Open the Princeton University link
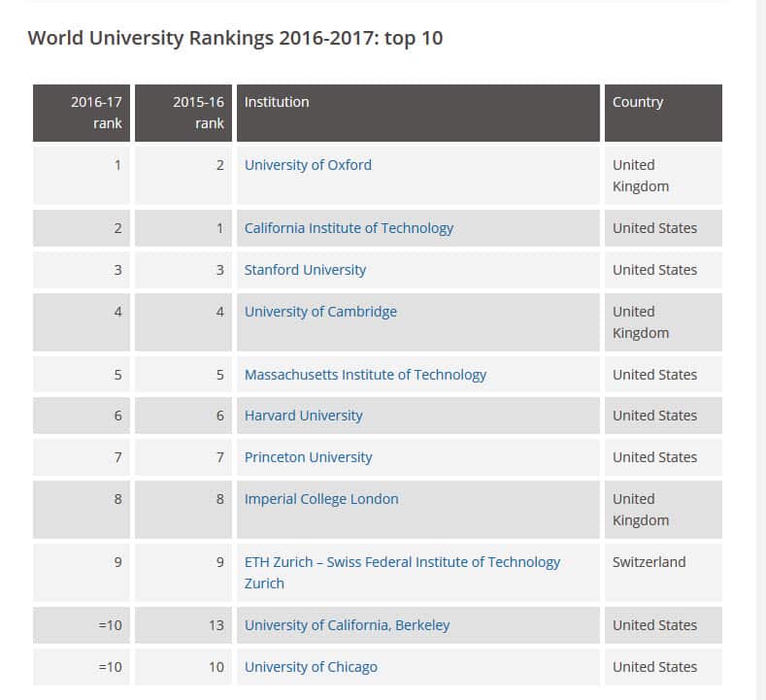766x700 pixels. click(x=309, y=457)
